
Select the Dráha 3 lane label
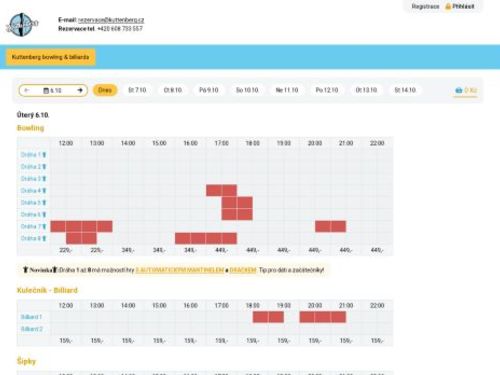(30, 179)
